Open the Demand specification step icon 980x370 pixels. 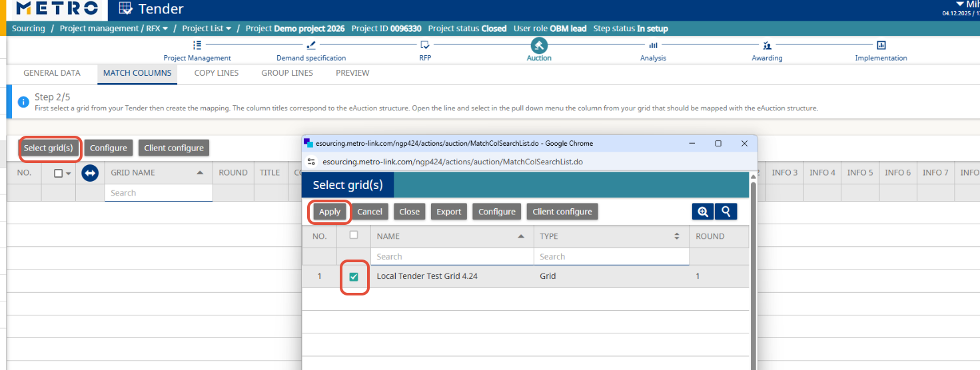(311, 45)
